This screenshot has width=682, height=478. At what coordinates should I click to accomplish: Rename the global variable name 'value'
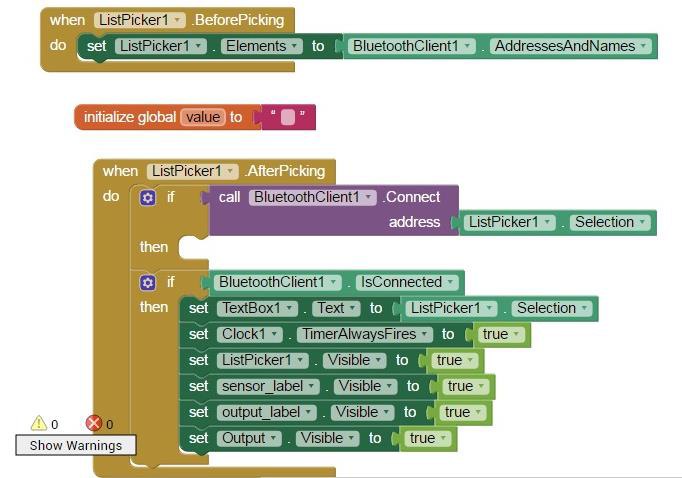pyautogui.click(x=202, y=117)
